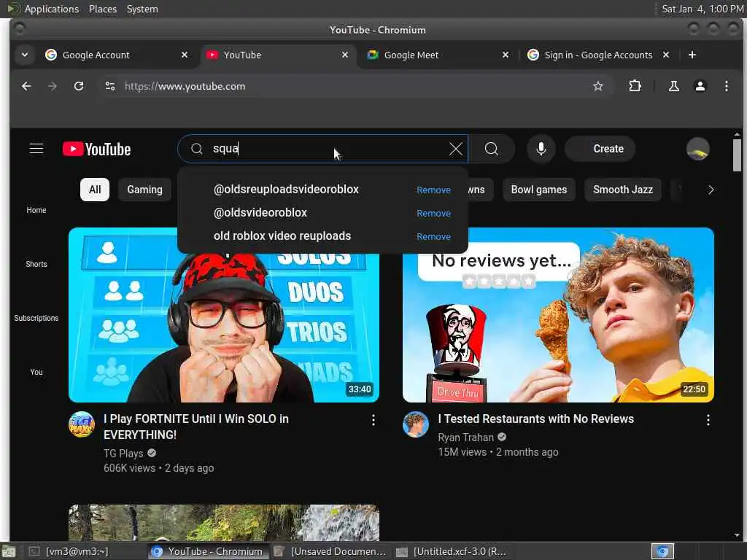Select the All category chip
Viewport: 747px width, 560px height.
click(x=95, y=190)
